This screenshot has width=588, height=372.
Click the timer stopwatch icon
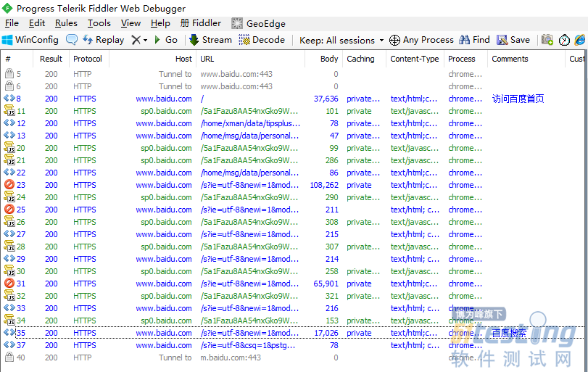pyautogui.click(x=564, y=40)
